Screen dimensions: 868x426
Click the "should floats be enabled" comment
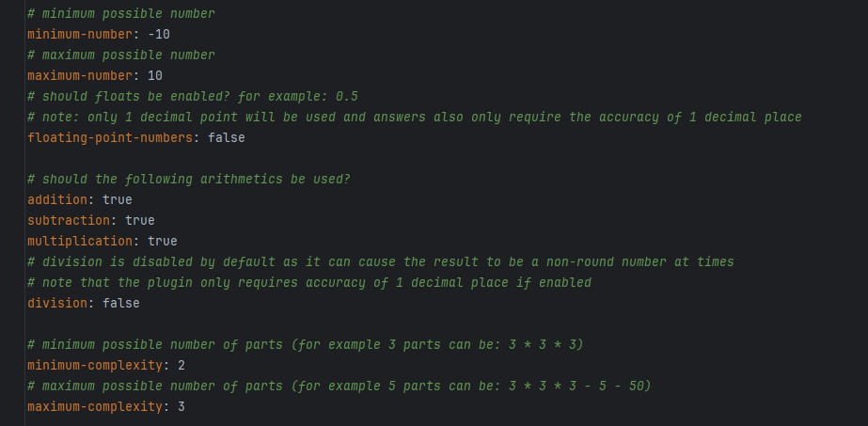coord(193,96)
